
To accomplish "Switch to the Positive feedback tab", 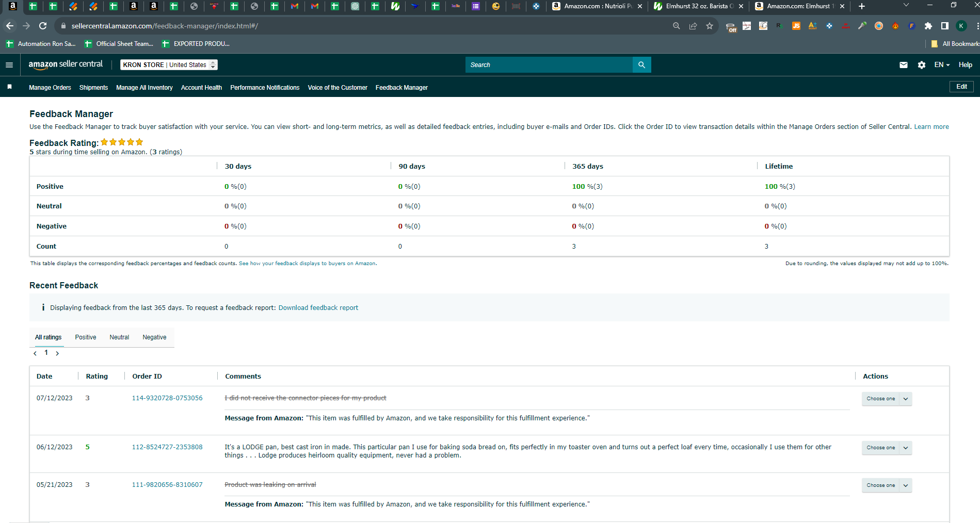I will pos(86,337).
